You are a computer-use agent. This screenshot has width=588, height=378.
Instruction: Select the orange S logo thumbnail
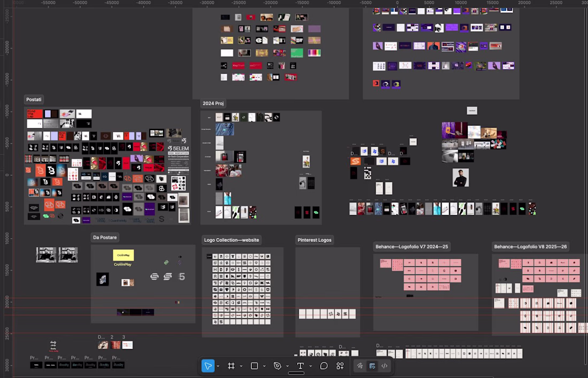(x=355, y=161)
